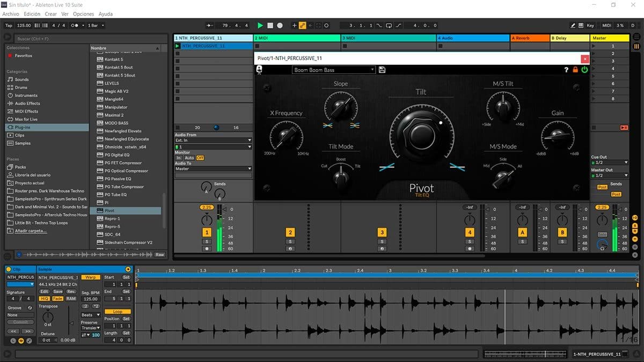Toggle track 1 activator button
The width and height of the screenshot is (644, 362).
point(207,232)
